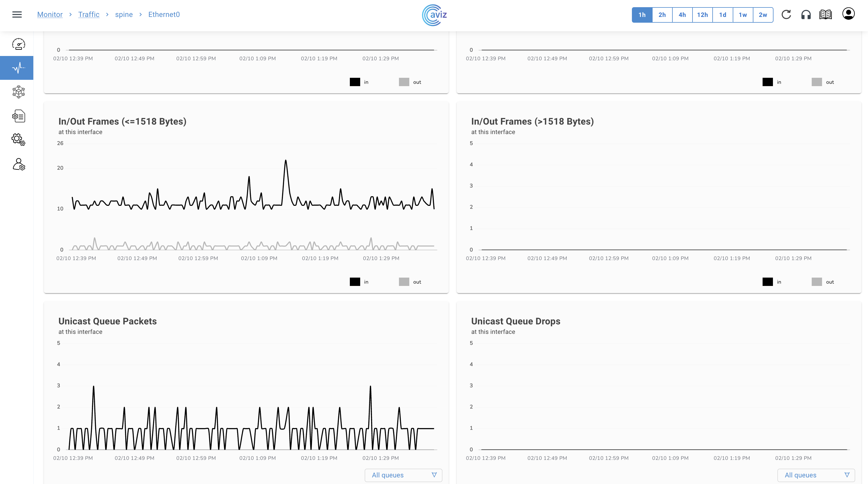Image resolution: width=868 pixels, height=484 pixels.
Task: Expand Unicast Queue Drops All queues dropdown
Action: tap(816, 475)
